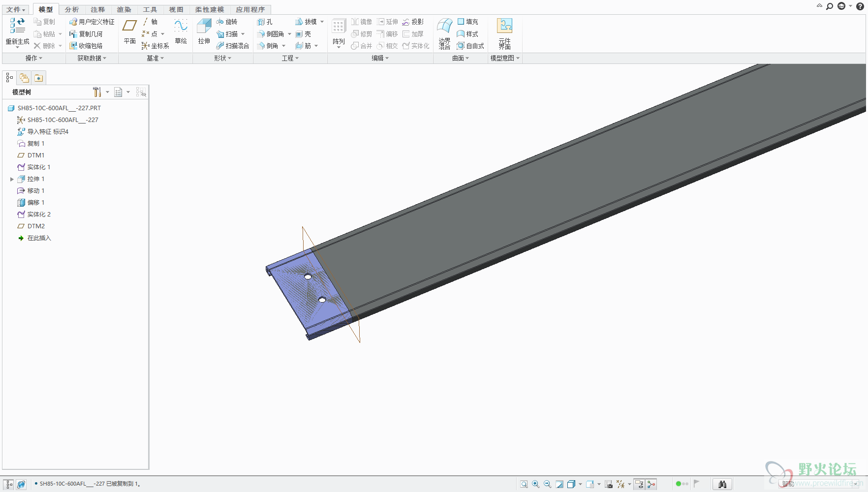Open the 编辑 group dropdown
Image resolution: width=868 pixels, height=492 pixels.
380,58
